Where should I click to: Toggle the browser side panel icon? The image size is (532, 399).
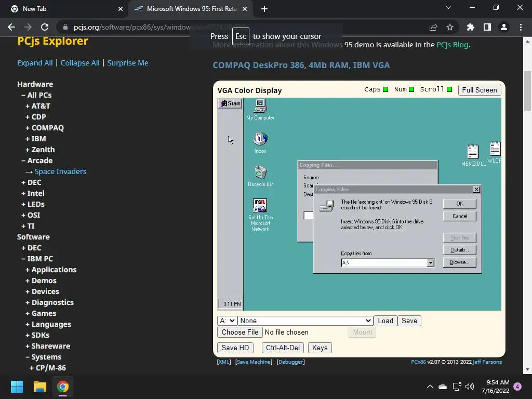pyautogui.click(x=487, y=27)
